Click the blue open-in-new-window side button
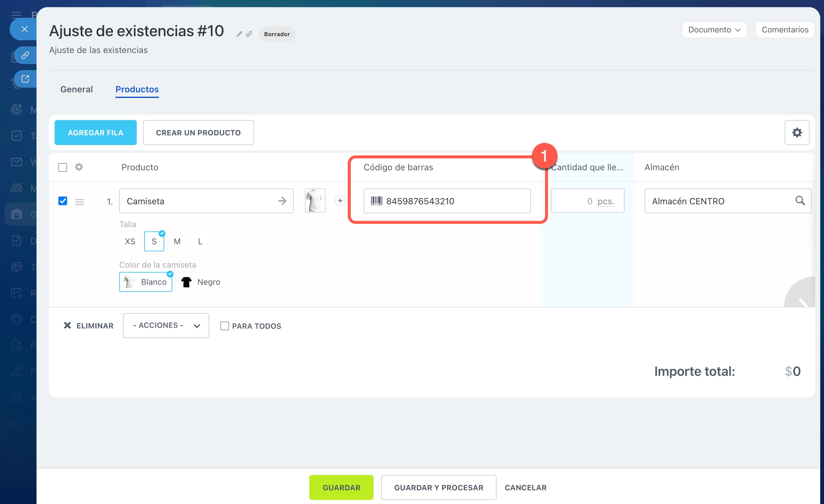Viewport: 824px width, 504px height. click(x=25, y=79)
